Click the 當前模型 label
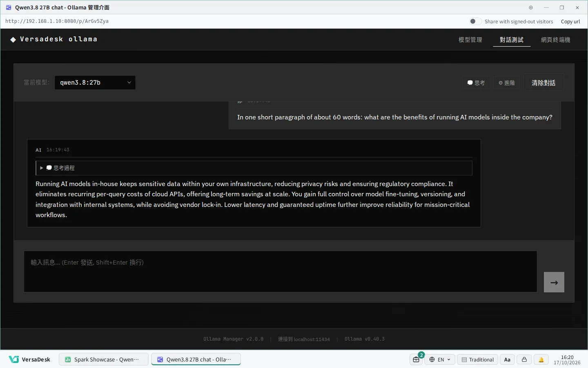This screenshot has width=588, height=368. pos(36,83)
